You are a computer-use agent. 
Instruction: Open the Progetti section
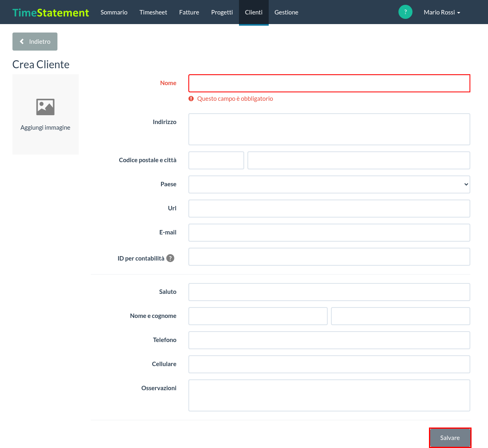pyautogui.click(x=222, y=12)
